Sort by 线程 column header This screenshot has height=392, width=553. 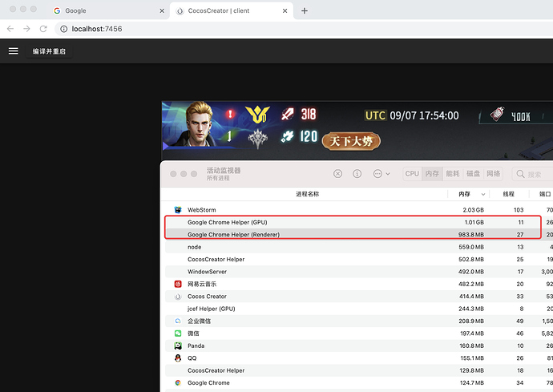click(x=509, y=194)
